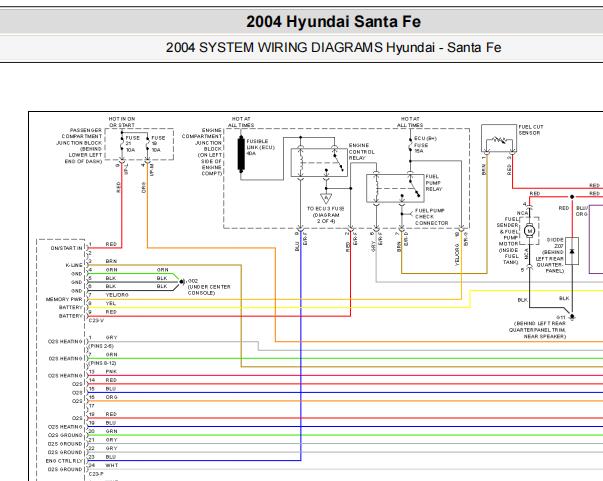Click the 'ENGINE CONTROL RELAY' label
Viewport: 603px width, 481px height.
click(361, 151)
